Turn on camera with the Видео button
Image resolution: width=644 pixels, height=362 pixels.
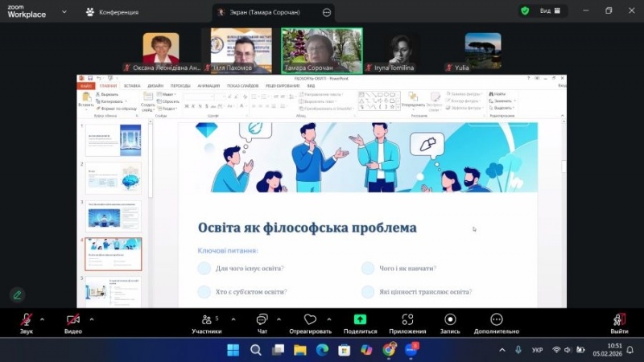click(73, 320)
